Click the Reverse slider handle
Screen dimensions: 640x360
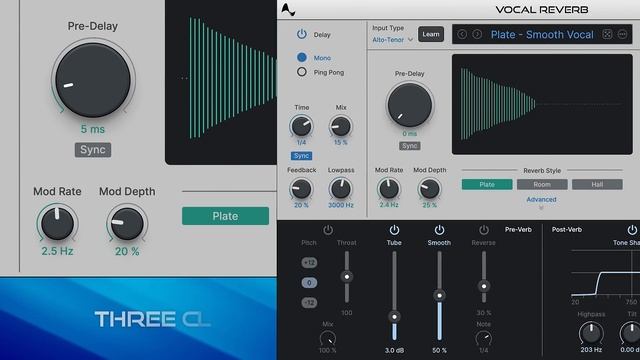click(x=484, y=286)
